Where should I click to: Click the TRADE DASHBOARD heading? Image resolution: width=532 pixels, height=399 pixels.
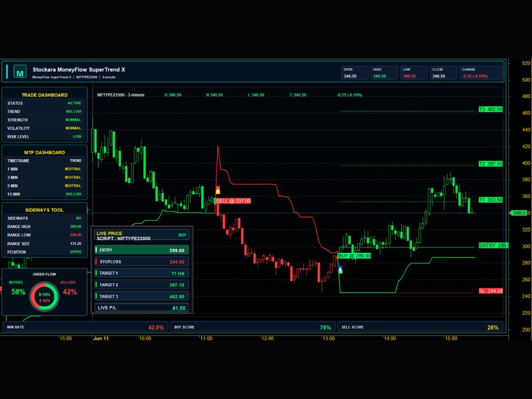click(44, 95)
